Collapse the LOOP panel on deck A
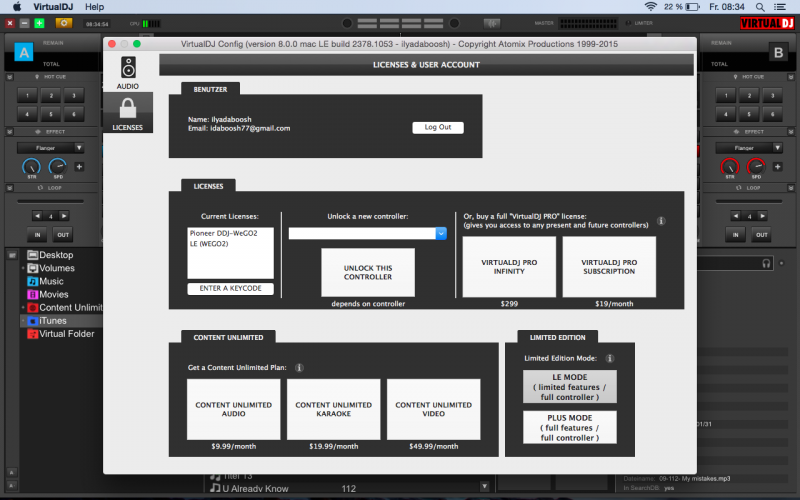 [x=9, y=188]
